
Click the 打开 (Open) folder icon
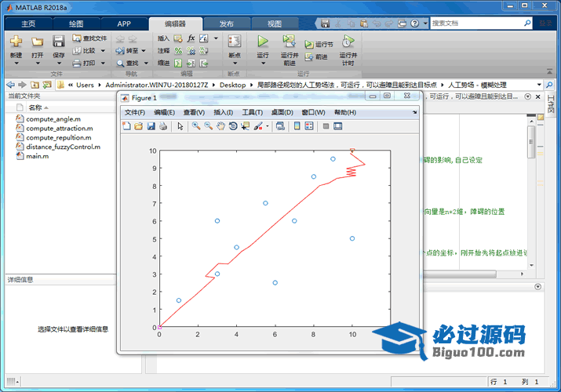pos(37,42)
